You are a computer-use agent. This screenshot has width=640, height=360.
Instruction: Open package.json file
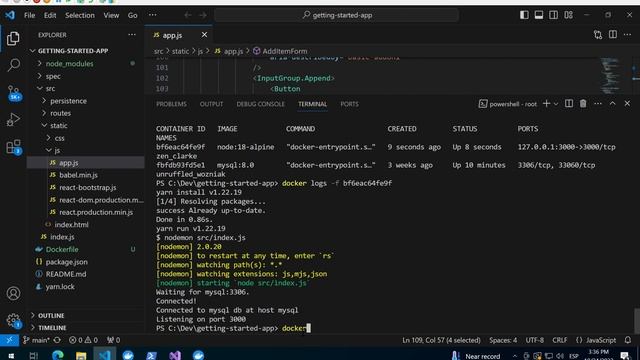coord(66,262)
